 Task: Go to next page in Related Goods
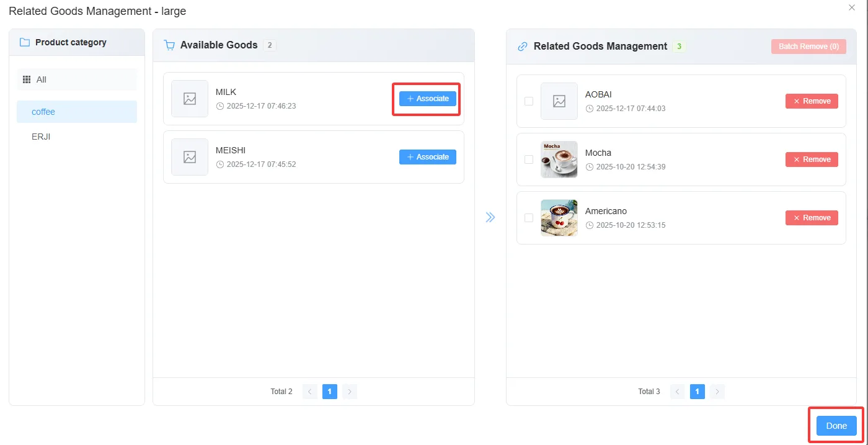point(717,392)
